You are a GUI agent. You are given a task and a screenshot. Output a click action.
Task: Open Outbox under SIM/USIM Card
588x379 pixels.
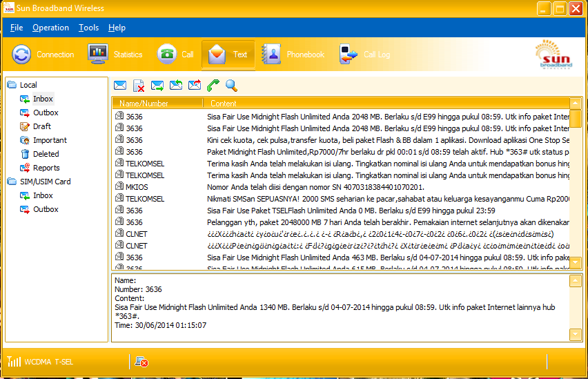tap(39, 209)
